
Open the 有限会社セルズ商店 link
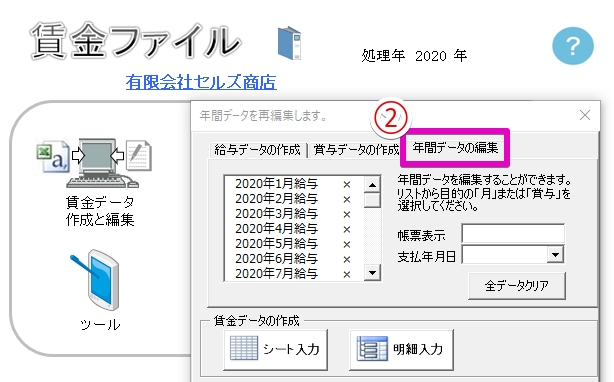(201, 83)
